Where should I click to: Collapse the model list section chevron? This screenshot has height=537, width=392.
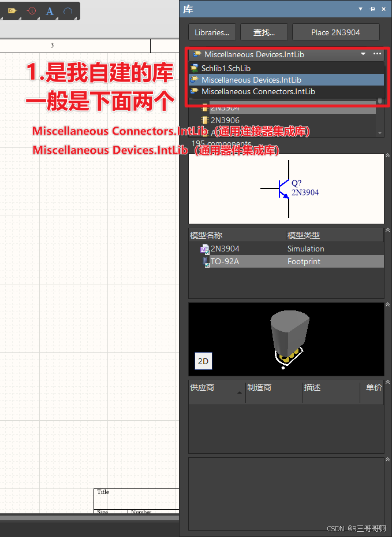tap(387, 230)
